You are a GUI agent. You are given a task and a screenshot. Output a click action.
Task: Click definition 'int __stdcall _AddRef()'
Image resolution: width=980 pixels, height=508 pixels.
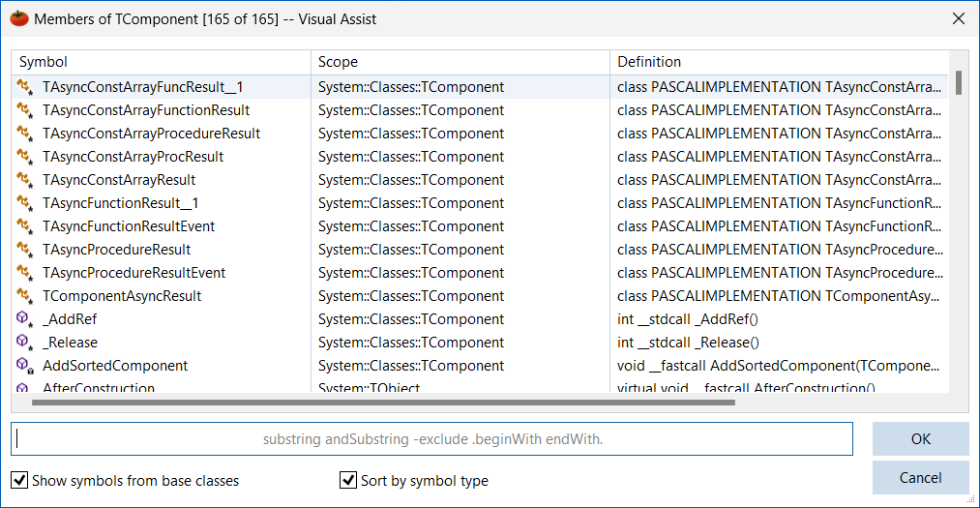tap(688, 318)
